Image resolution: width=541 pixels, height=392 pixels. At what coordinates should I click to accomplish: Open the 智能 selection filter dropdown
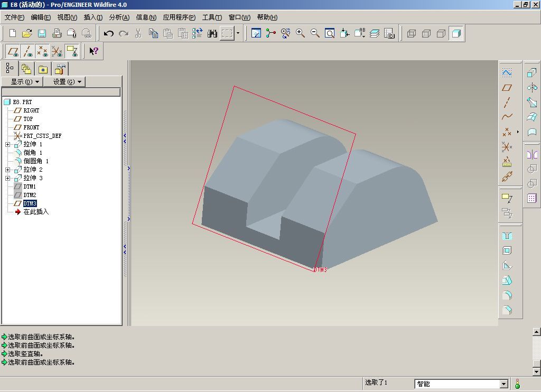coord(503,384)
